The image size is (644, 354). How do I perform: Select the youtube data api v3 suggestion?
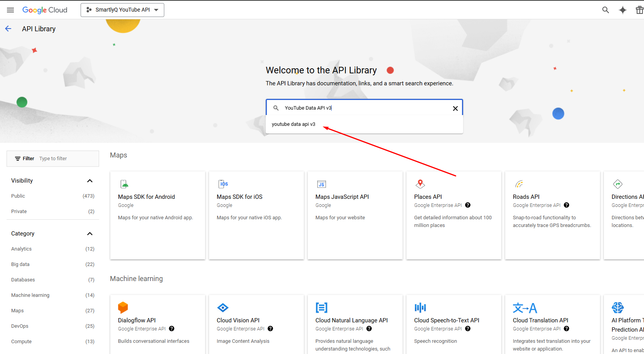click(x=364, y=124)
